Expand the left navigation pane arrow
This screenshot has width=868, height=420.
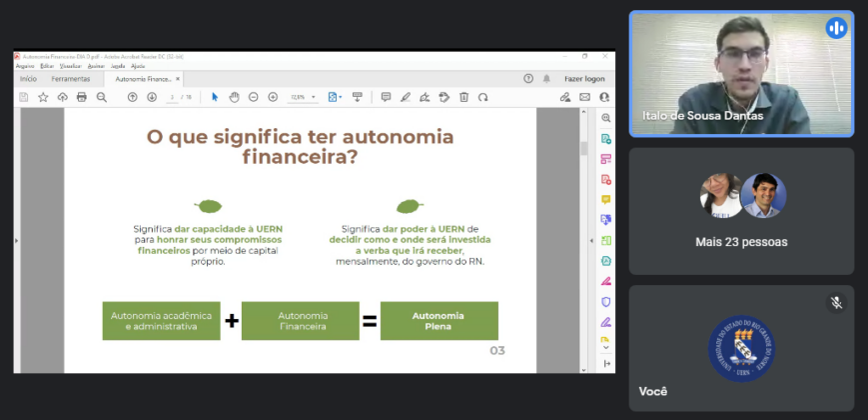[17, 240]
